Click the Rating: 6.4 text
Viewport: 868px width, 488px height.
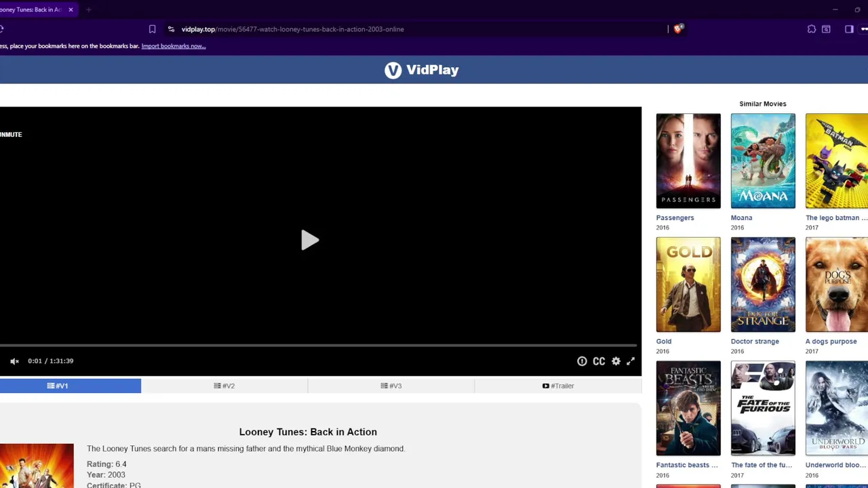(x=106, y=464)
